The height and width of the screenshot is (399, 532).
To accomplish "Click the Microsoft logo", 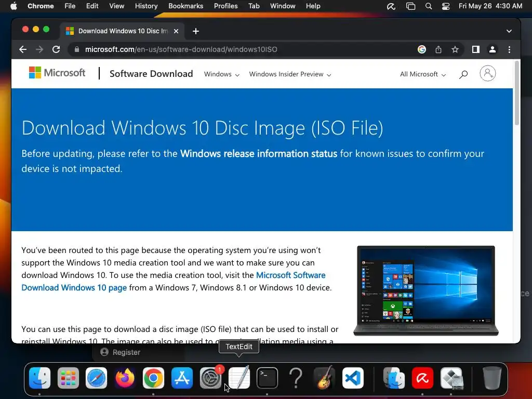I will tap(57, 73).
